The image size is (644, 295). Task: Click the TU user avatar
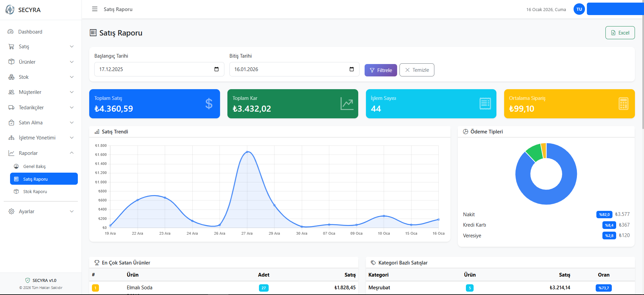579,9
